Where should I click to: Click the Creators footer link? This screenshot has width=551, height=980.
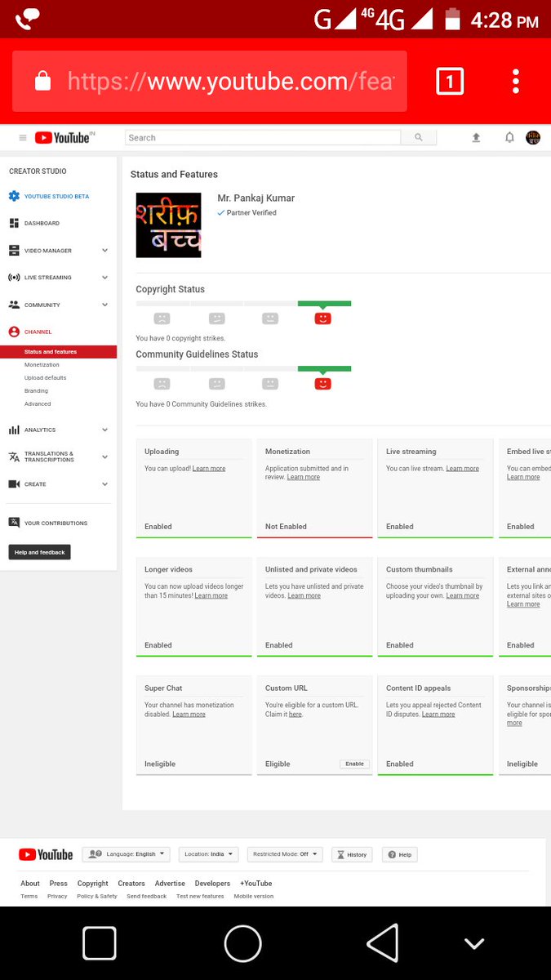(131, 884)
